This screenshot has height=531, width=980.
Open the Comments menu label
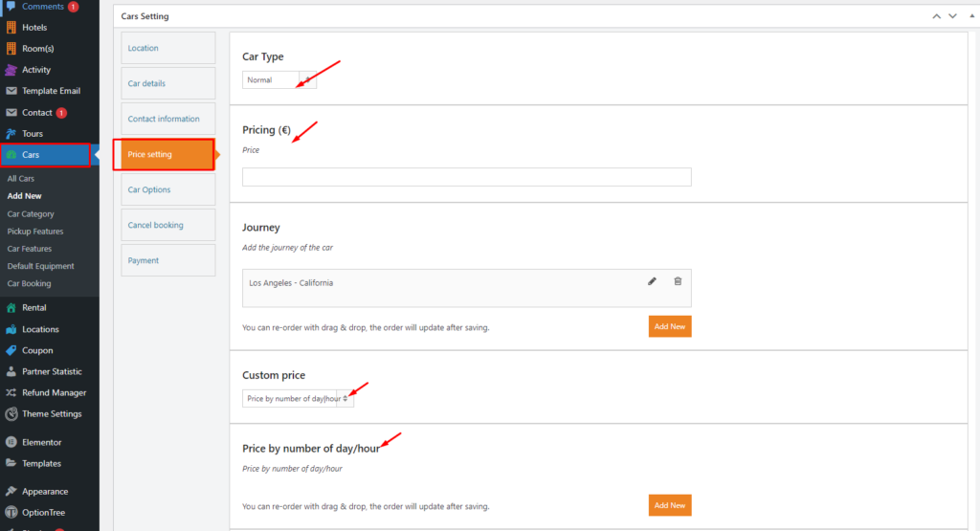(42, 7)
